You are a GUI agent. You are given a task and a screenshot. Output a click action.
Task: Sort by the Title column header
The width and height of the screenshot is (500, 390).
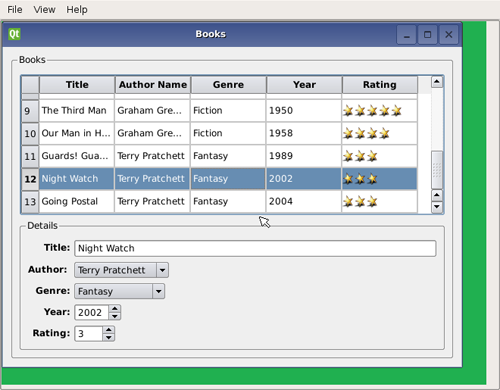pos(77,85)
